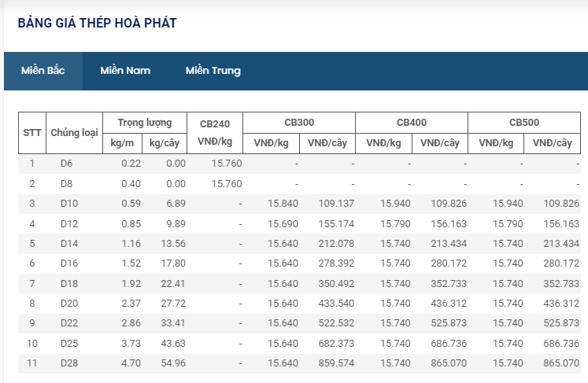This screenshot has width=588, height=383.
Task: Select the CB400 group header
Action: [412, 123]
